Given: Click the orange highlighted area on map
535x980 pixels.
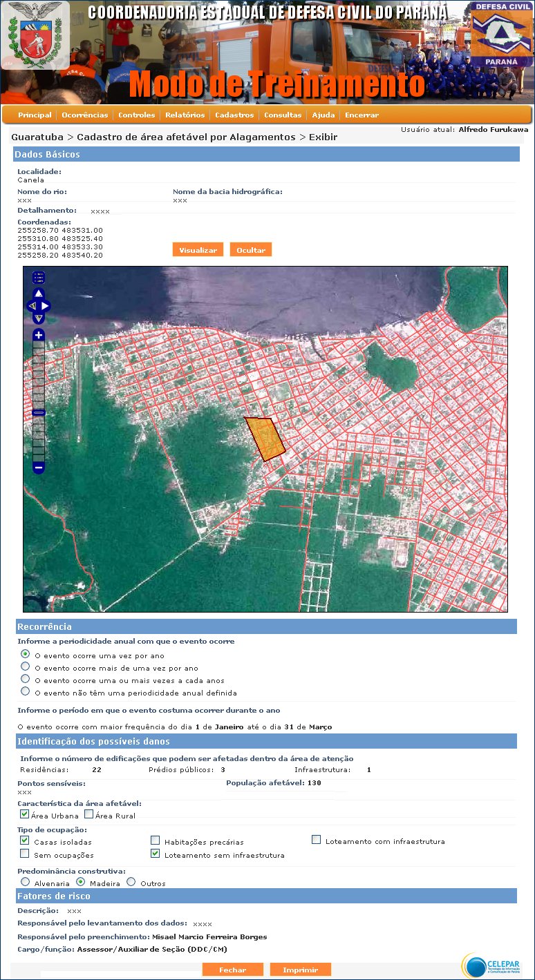Looking at the screenshot, I should point(265,439).
